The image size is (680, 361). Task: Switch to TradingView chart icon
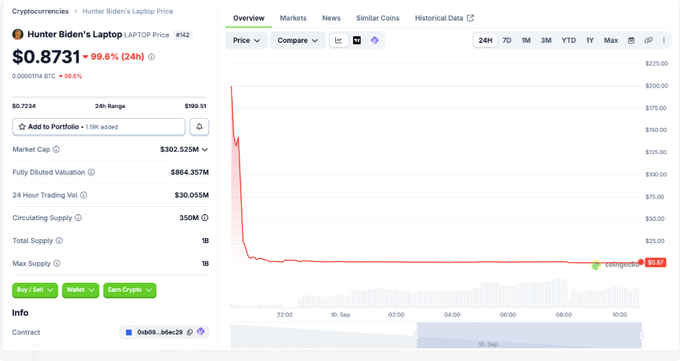[357, 40]
